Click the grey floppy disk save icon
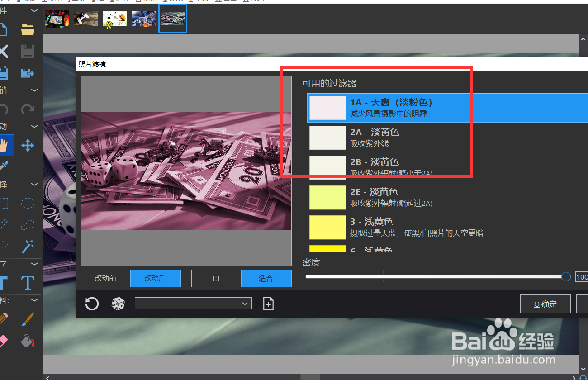The width and height of the screenshot is (588, 380). (x=28, y=51)
